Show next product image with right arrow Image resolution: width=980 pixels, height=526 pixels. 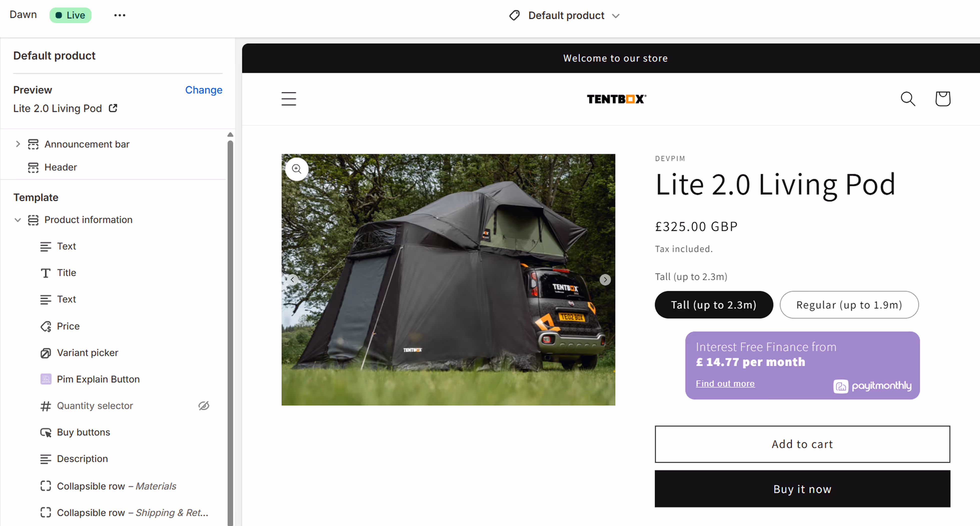click(605, 280)
